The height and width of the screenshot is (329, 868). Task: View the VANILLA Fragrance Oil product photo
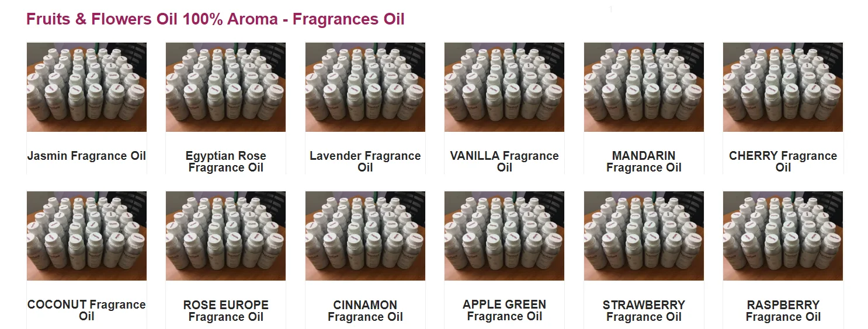click(504, 87)
